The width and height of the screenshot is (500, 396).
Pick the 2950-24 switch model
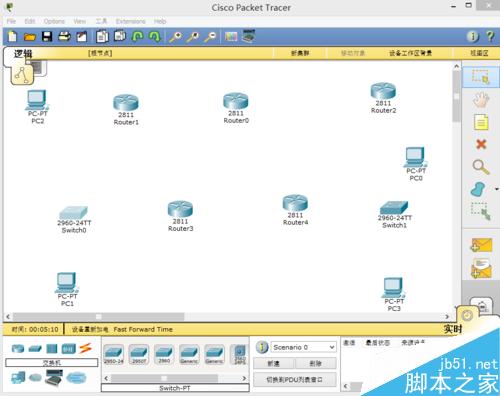pyautogui.click(x=114, y=354)
